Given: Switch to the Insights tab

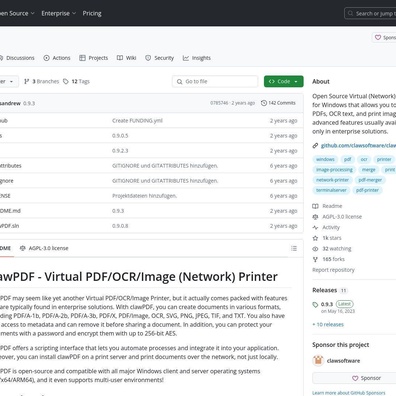Looking at the screenshot, I should click(x=197, y=58).
